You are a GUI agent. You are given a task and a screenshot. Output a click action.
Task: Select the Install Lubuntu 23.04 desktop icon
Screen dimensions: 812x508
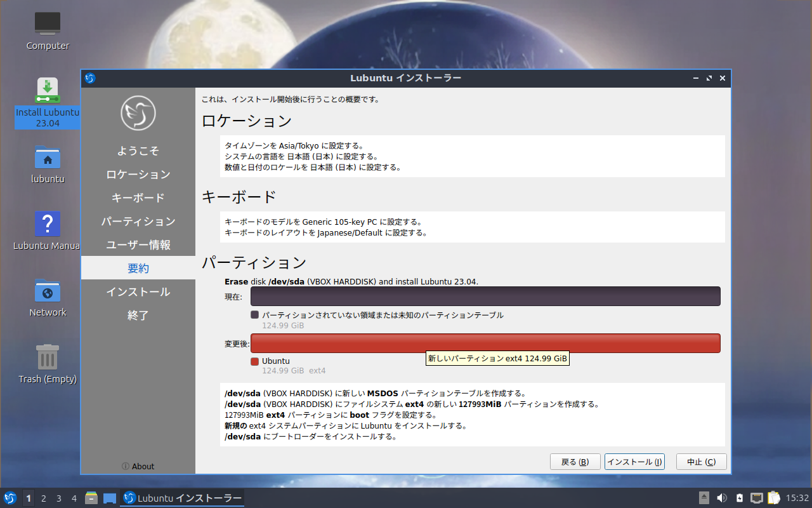(48, 102)
